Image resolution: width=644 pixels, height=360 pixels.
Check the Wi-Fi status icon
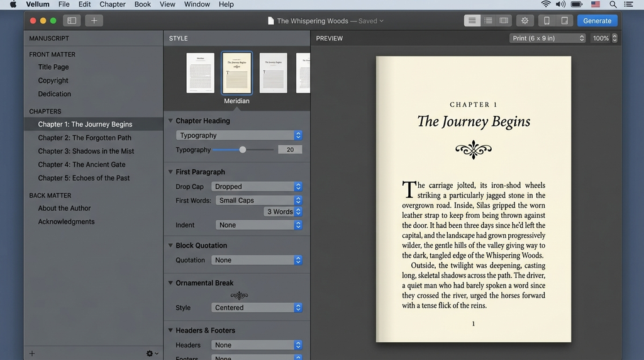(545, 4)
